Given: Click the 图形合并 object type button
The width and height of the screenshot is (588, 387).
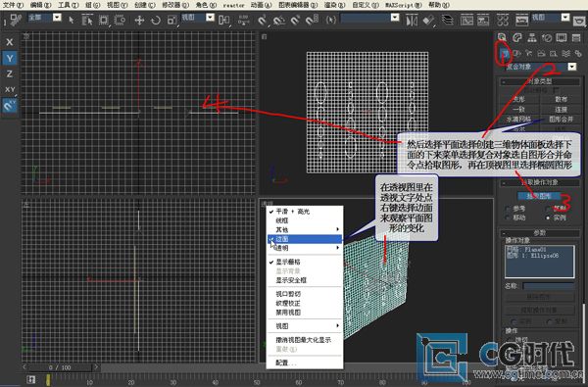Looking at the screenshot, I should [x=561, y=120].
